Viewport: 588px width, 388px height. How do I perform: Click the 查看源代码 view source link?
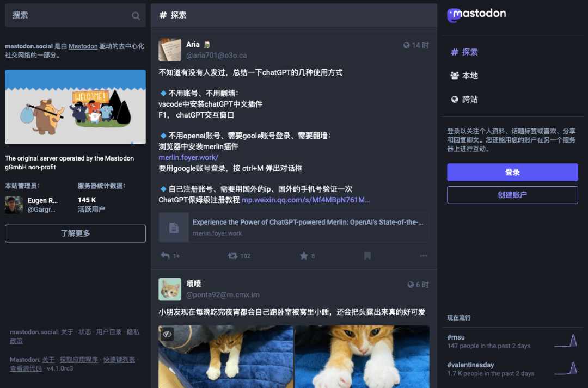[x=26, y=368]
